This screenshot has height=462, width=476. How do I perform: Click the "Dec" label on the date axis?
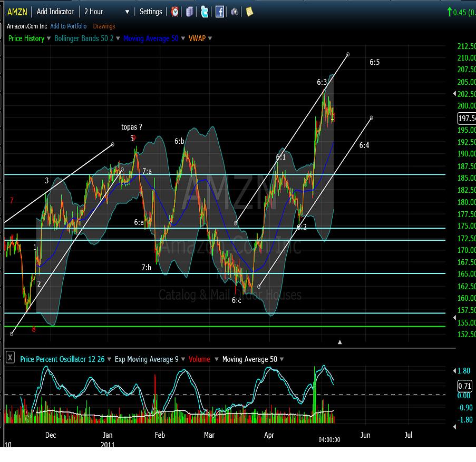point(51,435)
